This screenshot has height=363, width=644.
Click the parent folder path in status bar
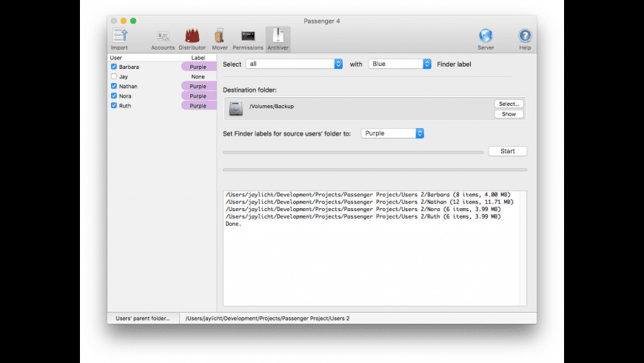click(267, 319)
